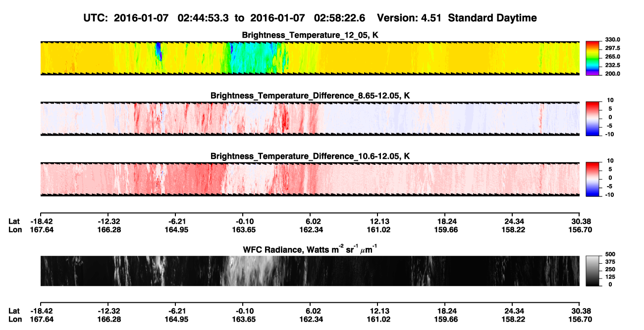Viewport: 644px width, 330px height.
Task: Click '156.70' longitude below the WFC Radiance panel
Action: 580,319
